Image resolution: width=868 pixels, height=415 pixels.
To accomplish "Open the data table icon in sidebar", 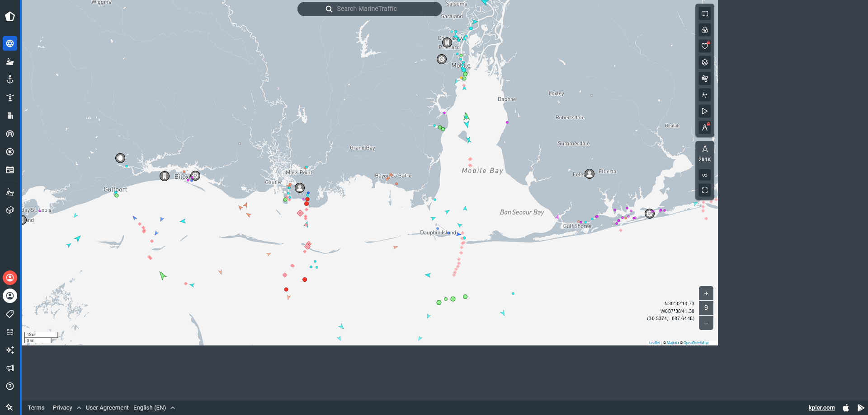I will coord(10,170).
